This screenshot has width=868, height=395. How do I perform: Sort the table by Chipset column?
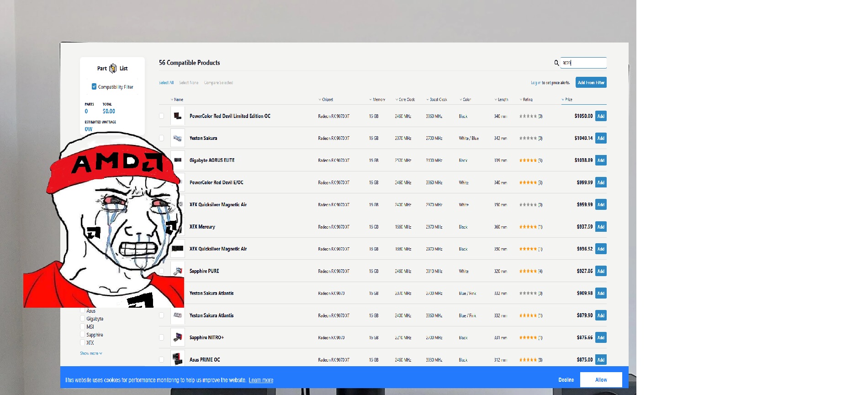[326, 100]
